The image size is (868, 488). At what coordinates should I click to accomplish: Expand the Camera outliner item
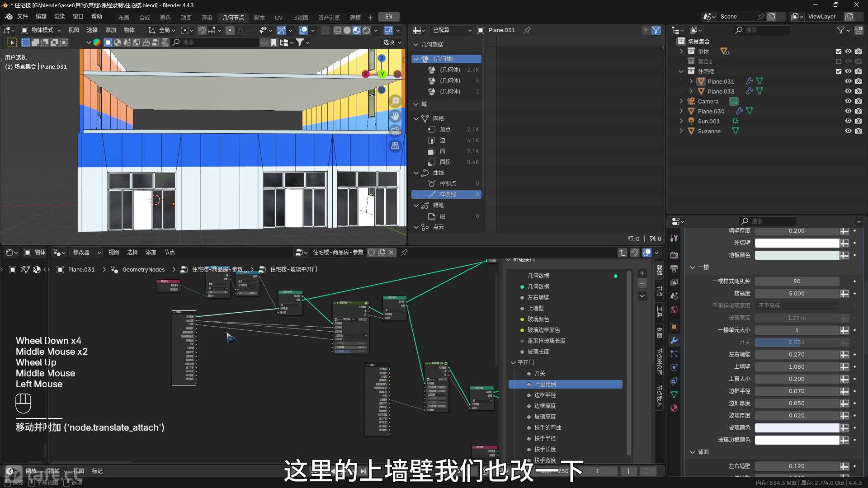(681, 101)
